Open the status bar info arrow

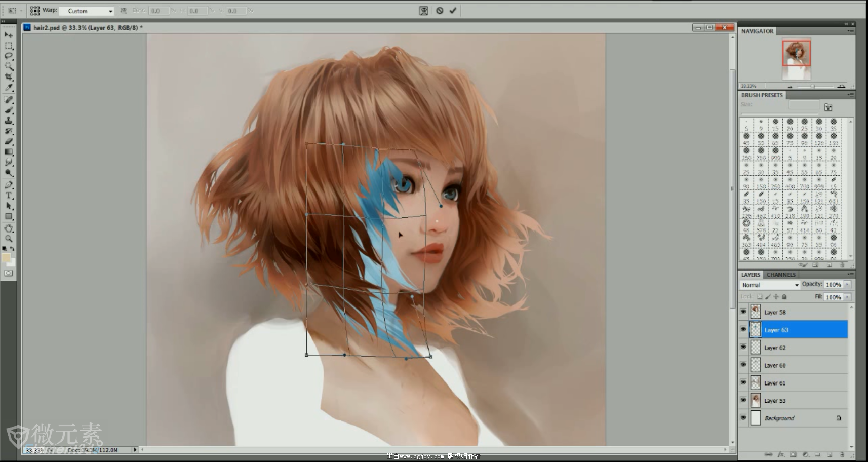click(135, 449)
